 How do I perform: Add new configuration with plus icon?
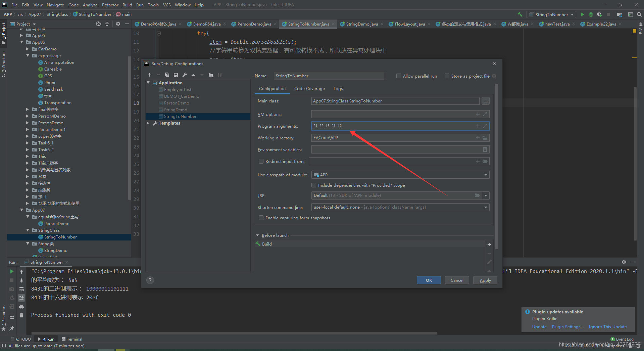click(x=150, y=75)
